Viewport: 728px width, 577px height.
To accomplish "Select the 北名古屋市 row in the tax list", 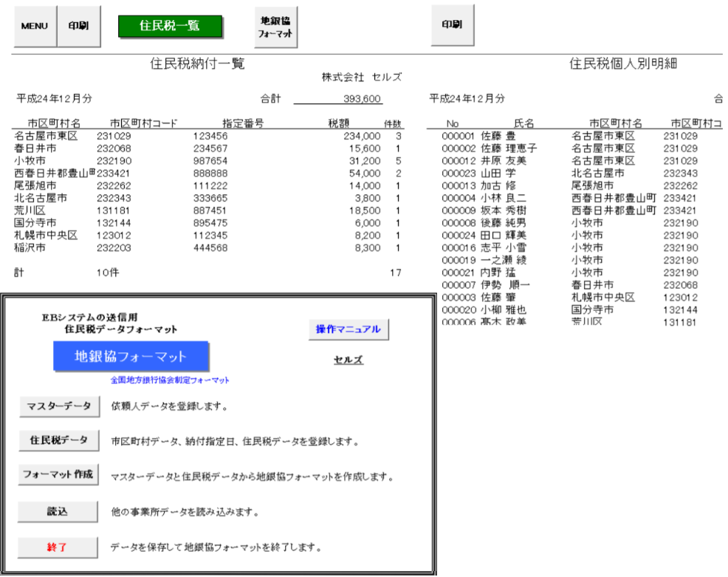I will 208,199.
